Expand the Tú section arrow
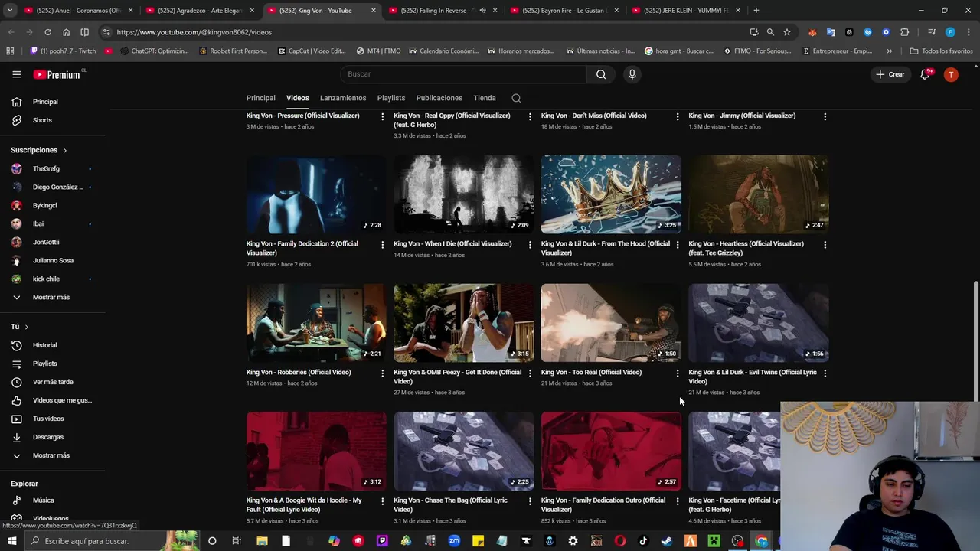 pyautogui.click(x=26, y=327)
